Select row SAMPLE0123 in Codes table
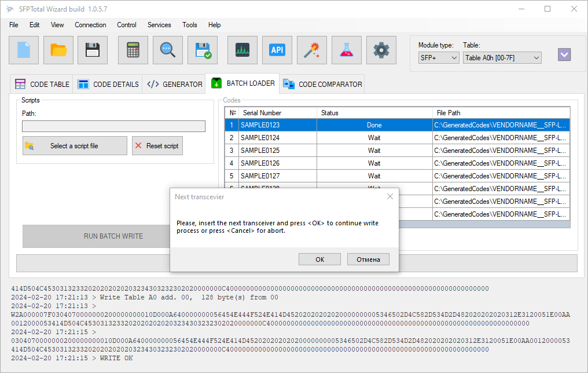Image resolution: width=588 pixels, height=373 pixels. click(x=398, y=125)
